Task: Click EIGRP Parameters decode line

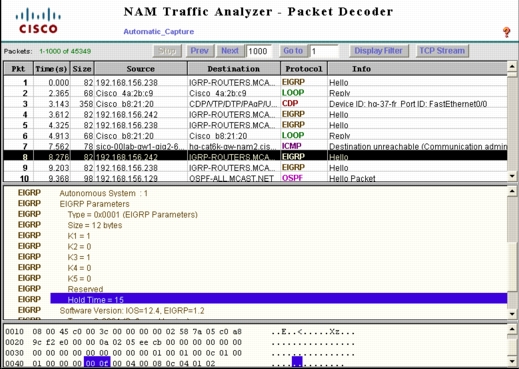Action: tap(94, 204)
